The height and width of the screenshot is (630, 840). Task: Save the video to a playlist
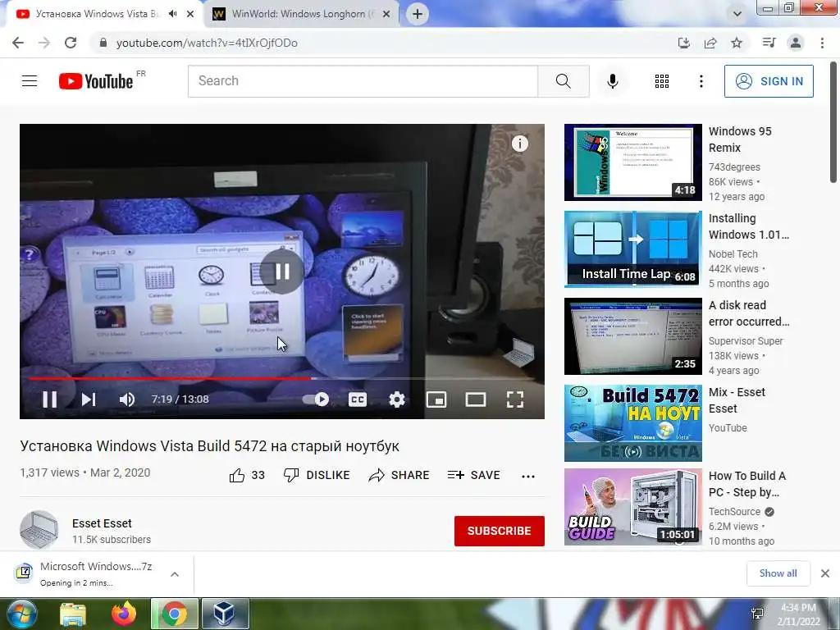click(473, 475)
